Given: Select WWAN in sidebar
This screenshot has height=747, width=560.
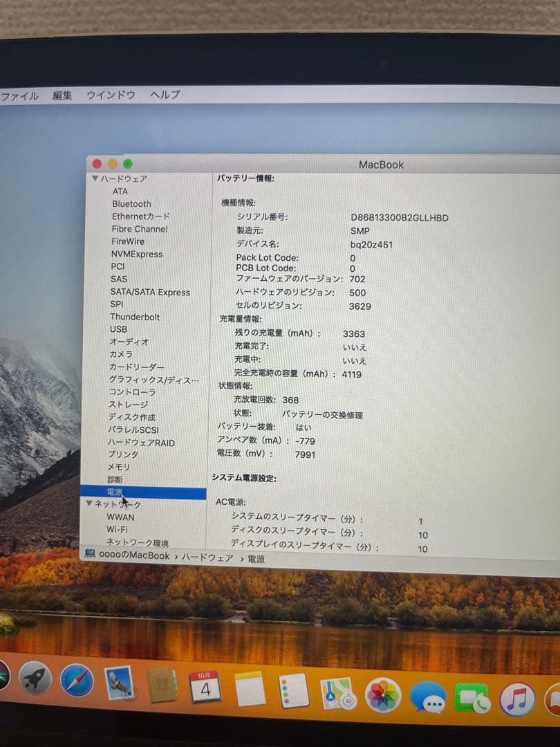Looking at the screenshot, I should pyautogui.click(x=120, y=517).
